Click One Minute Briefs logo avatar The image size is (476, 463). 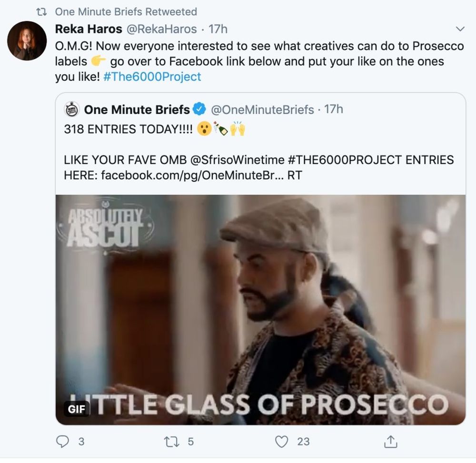pos(71,109)
